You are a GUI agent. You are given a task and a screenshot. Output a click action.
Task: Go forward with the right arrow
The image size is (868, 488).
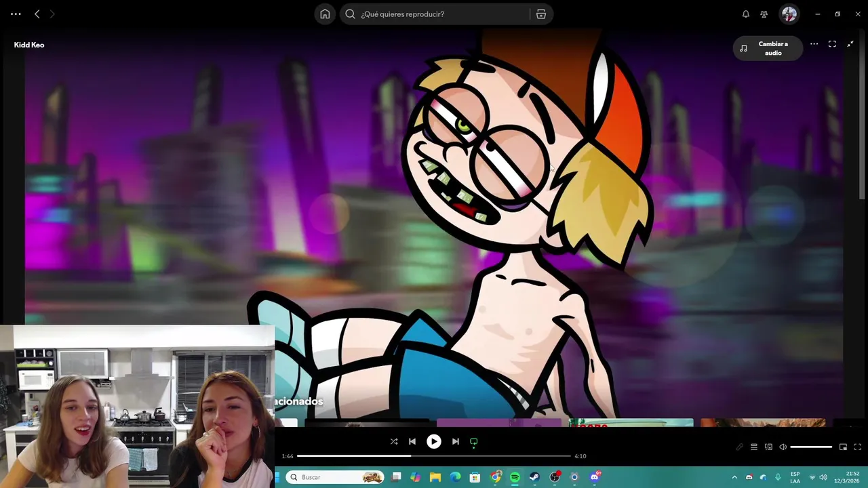tap(52, 14)
